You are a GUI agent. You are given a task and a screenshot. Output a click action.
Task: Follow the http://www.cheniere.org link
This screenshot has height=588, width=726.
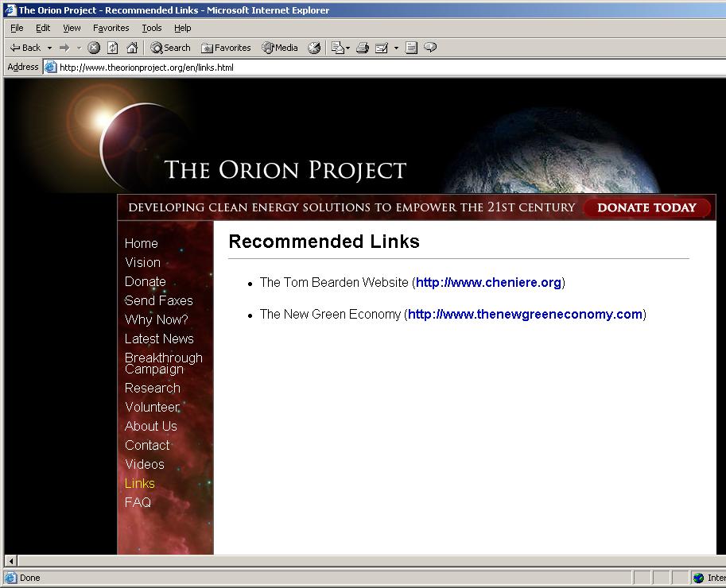(x=488, y=282)
